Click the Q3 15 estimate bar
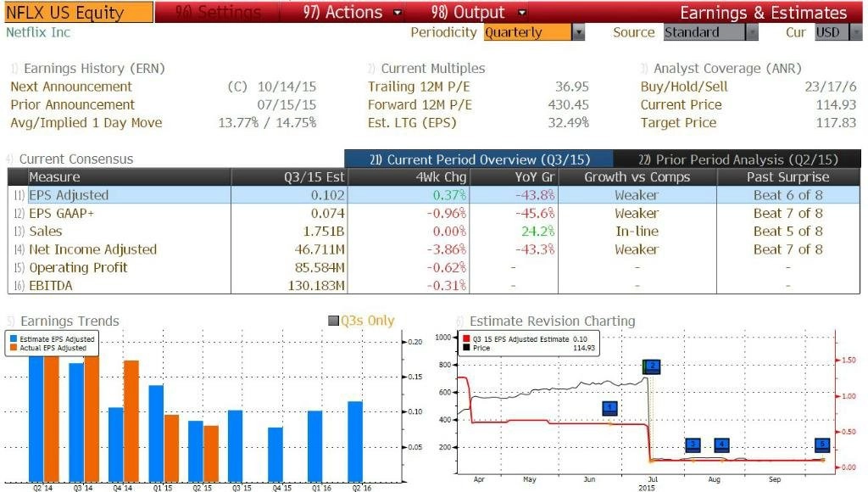The width and height of the screenshot is (868, 492). tap(236, 446)
